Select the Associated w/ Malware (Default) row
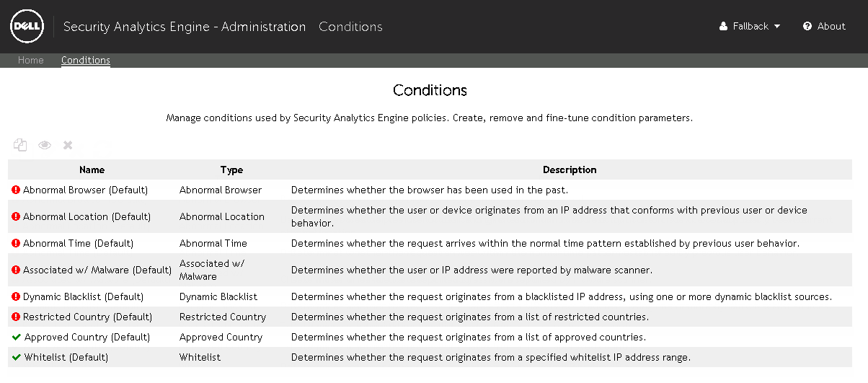The height and width of the screenshot is (383, 868). point(430,270)
